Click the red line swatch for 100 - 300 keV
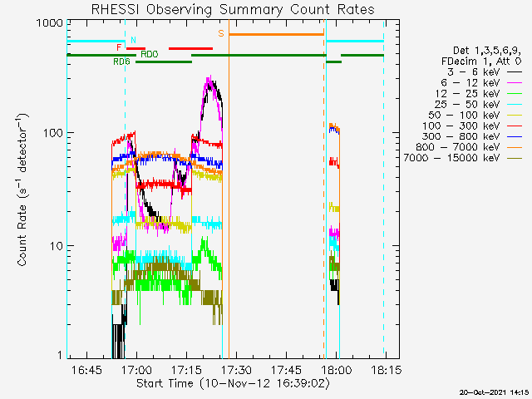The image size is (532, 399). (515, 126)
